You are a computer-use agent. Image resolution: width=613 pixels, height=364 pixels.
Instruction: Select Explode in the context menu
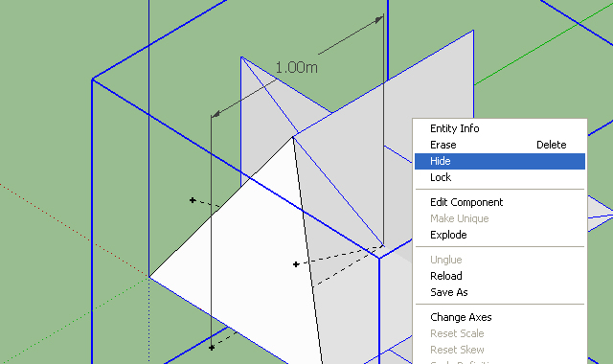500,235
